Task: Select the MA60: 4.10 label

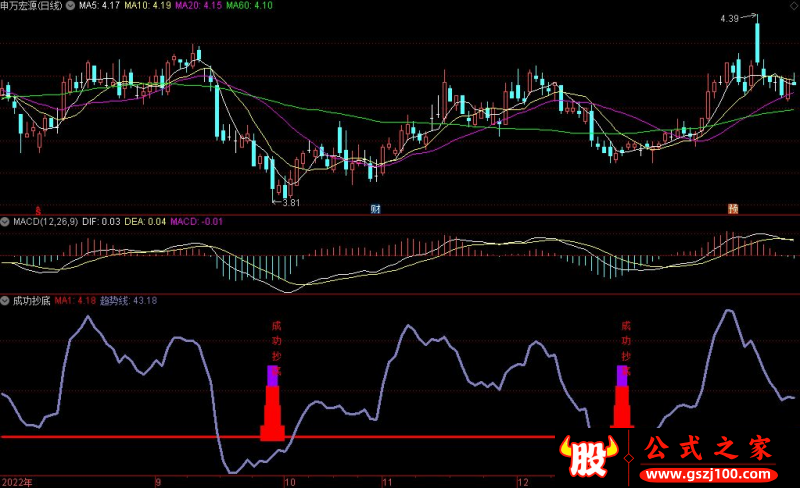Action: point(249,6)
